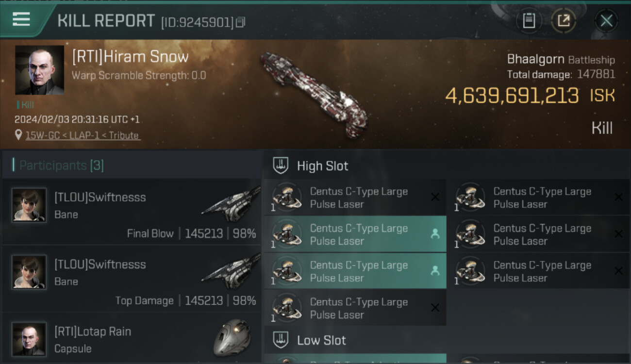Click the share kill report icon
This screenshot has width=631, height=364.
coord(564,21)
